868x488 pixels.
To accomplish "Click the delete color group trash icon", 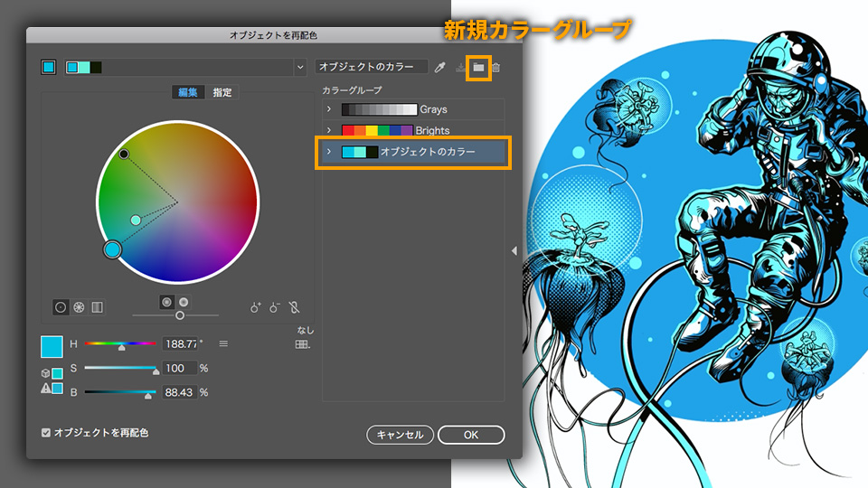I will coord(496,68).
